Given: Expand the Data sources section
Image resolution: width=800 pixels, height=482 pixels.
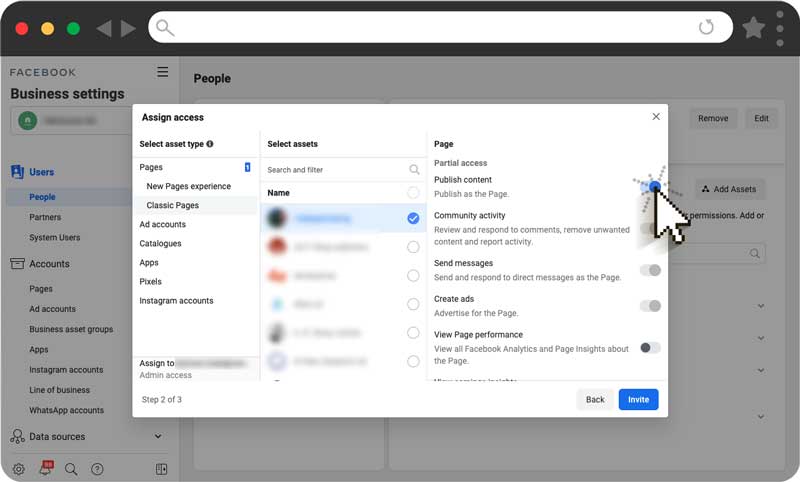Looking at the screenshot, I should tap(157, 436).
